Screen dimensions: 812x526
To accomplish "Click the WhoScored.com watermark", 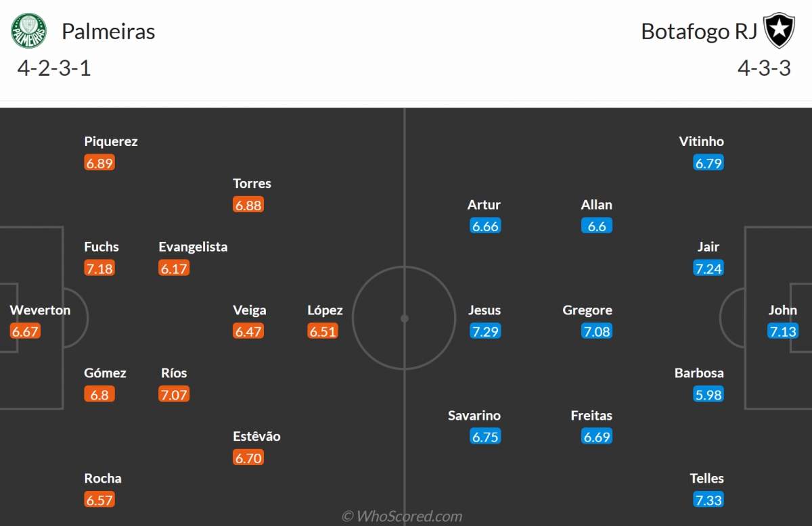I will [x=402, y=517].
